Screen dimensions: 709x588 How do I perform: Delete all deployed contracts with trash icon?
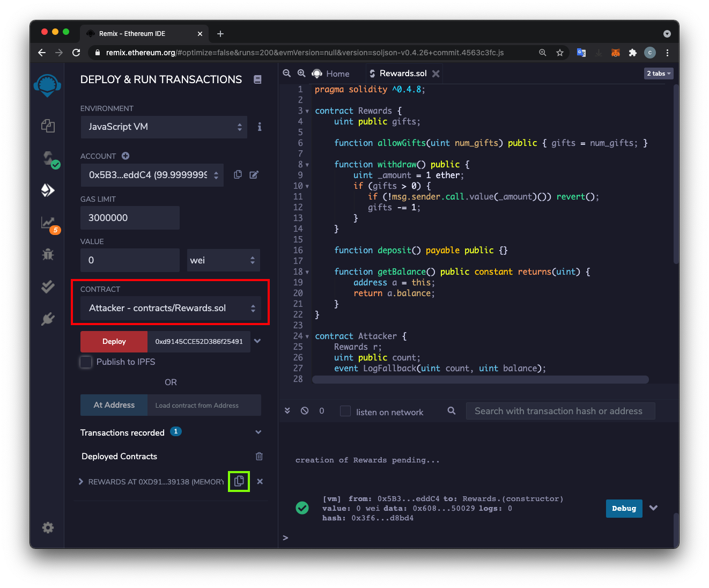tap(259, 457)
